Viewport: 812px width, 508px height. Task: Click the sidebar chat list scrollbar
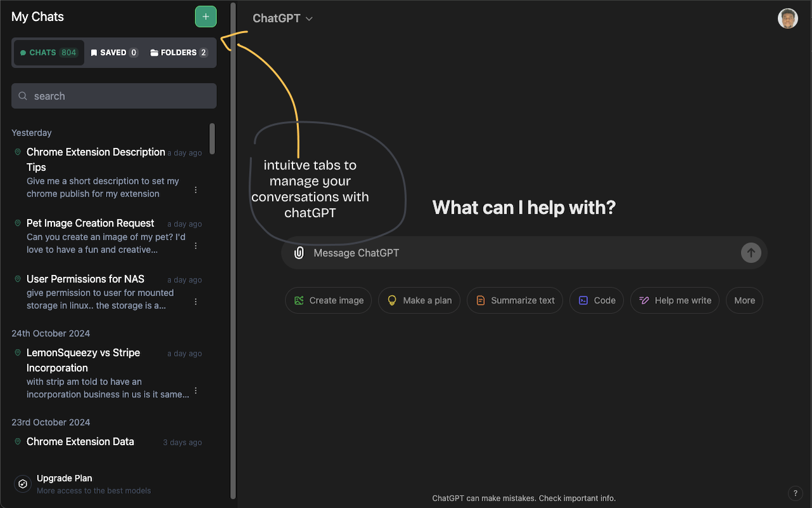coord(212,138)
